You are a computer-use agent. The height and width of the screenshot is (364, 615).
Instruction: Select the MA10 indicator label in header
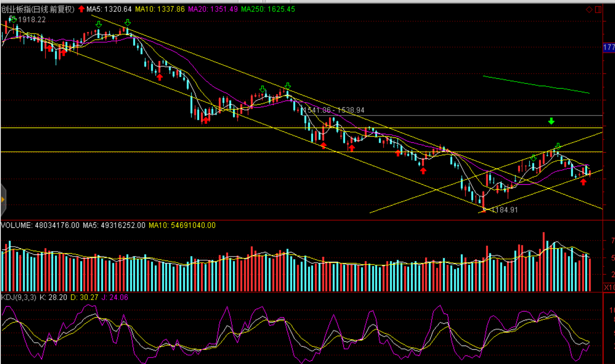click(160, 9)
